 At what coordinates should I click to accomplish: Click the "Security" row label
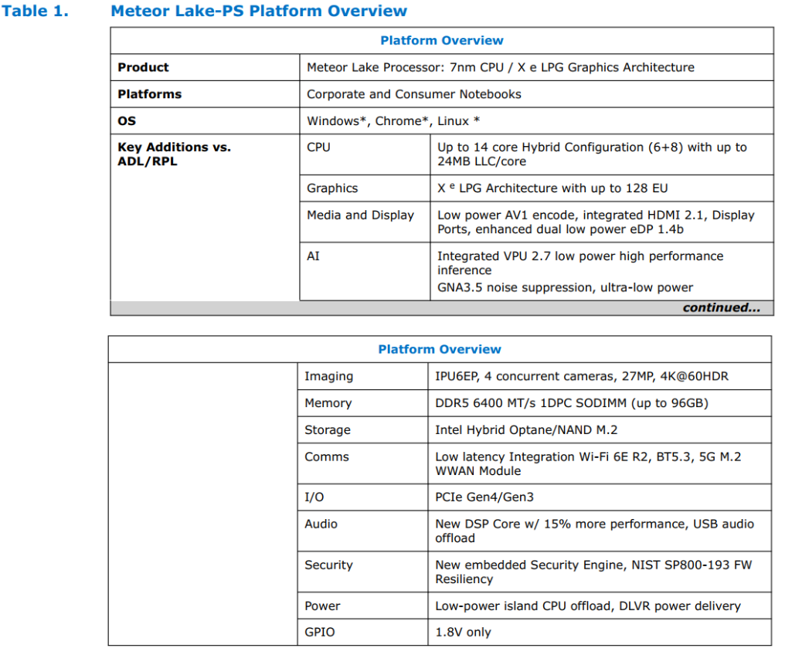point(328,565)
